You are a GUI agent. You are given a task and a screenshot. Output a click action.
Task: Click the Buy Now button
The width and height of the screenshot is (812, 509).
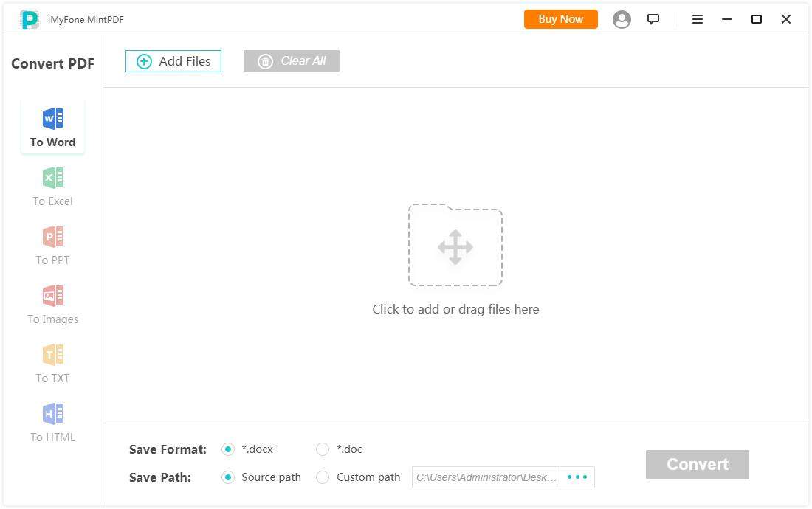(x=560, y=19)
